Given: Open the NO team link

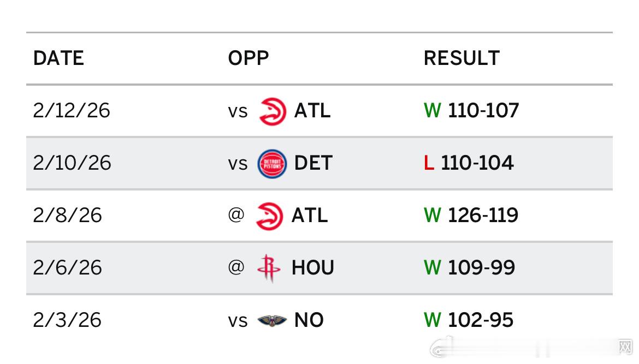Looking at the screenshot, I should (x=309, y=320).
